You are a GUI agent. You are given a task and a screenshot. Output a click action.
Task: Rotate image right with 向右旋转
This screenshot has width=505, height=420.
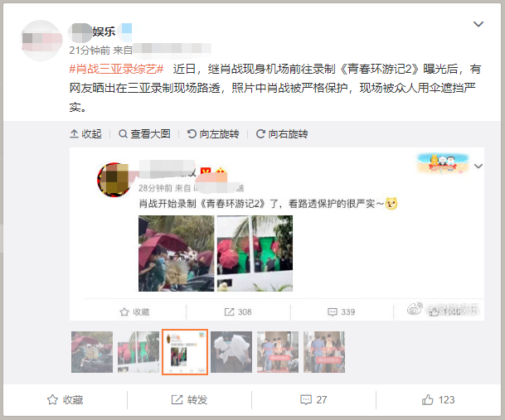point(282,134)
